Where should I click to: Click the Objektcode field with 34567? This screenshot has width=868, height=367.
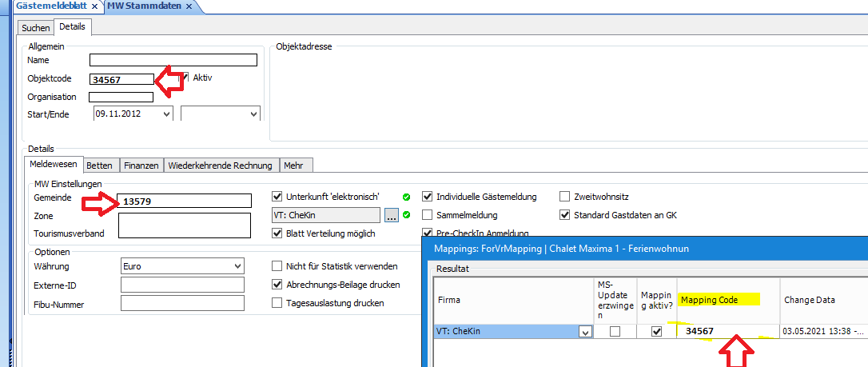click(x=121, y=79)
